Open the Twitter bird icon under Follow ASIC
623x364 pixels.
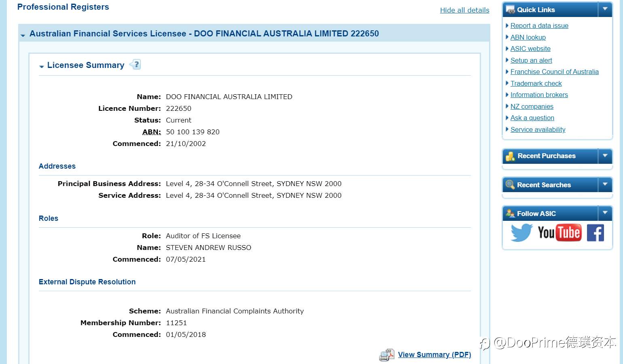[x=521, y=233]
